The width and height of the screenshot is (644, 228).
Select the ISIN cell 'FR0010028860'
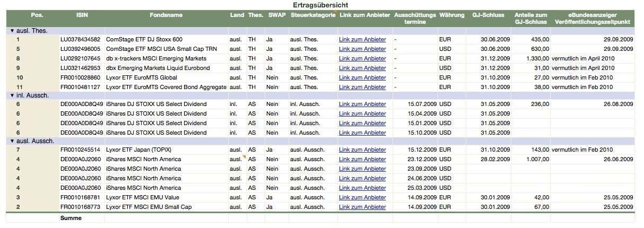click(x=80, y=77)
